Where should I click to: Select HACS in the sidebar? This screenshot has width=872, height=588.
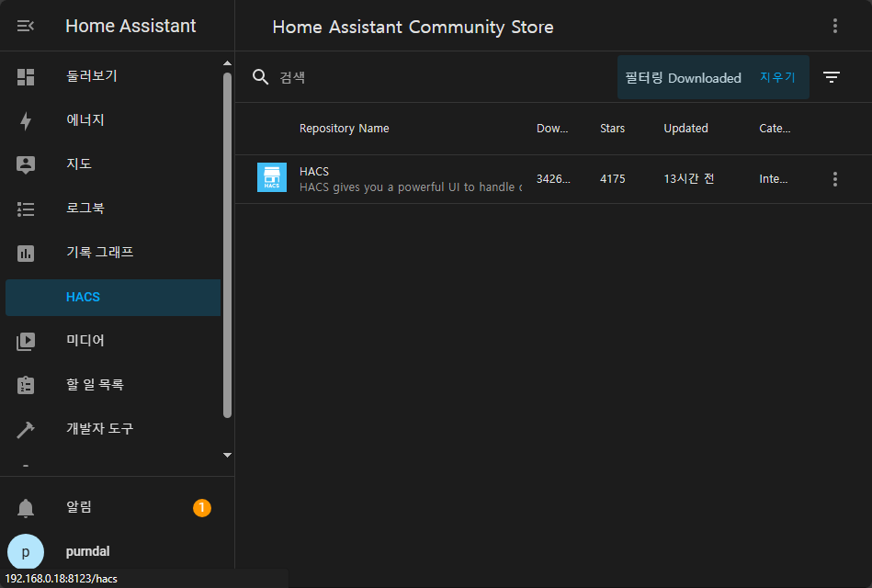(113, 297)
